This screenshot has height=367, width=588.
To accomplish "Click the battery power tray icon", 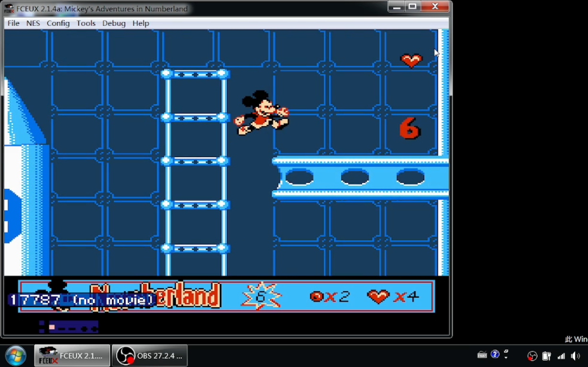I will [x=547, y=356].
